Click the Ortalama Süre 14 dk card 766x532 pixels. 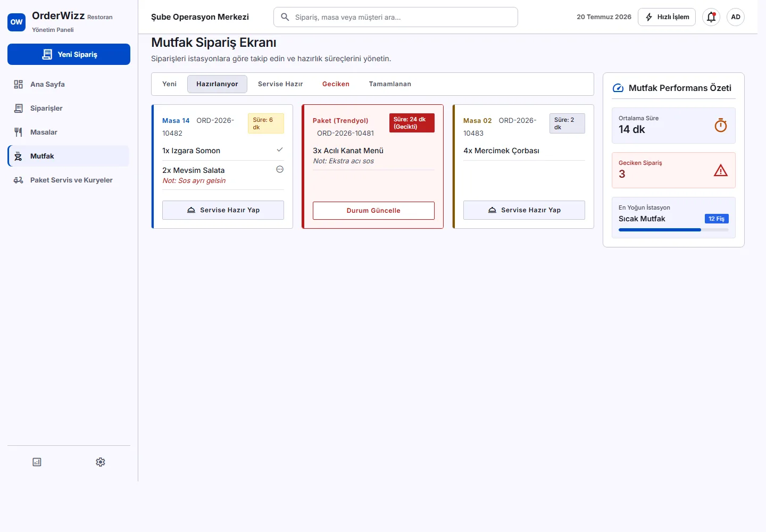(x=673, y=126)
